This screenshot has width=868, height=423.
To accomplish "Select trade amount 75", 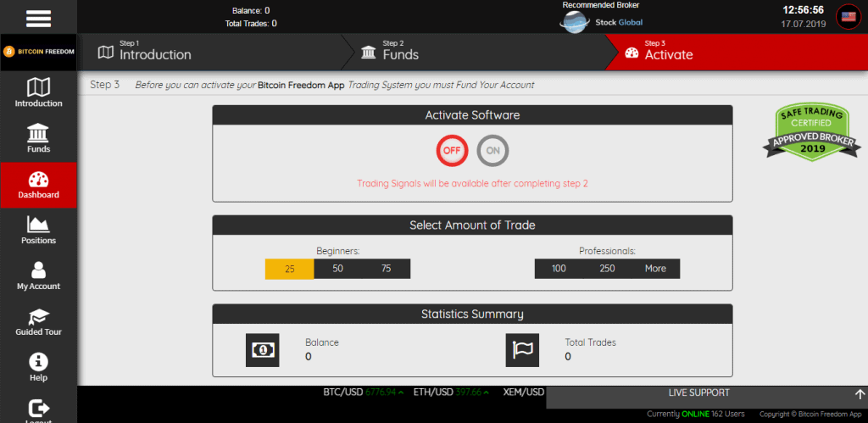I will (x=386, y=269).
